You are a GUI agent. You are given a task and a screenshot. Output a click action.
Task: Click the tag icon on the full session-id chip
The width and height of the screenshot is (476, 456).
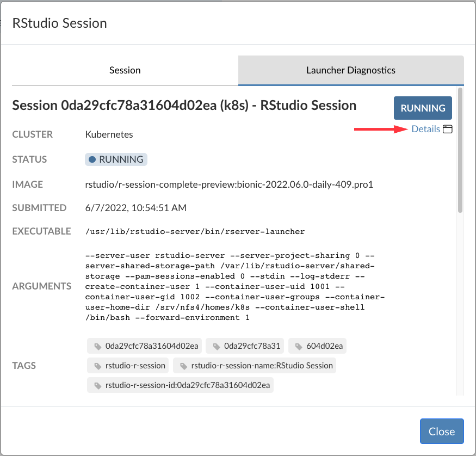pyautogui.click(x=98, y=385)
